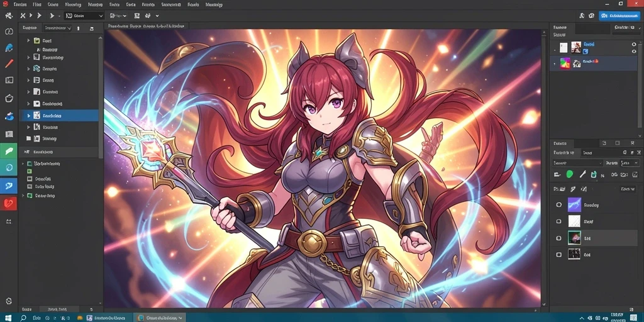The width and height of the screenshot is (644, 322).
Task: Click the colorful gradient layer thumbnail
Action: [565, 64]
